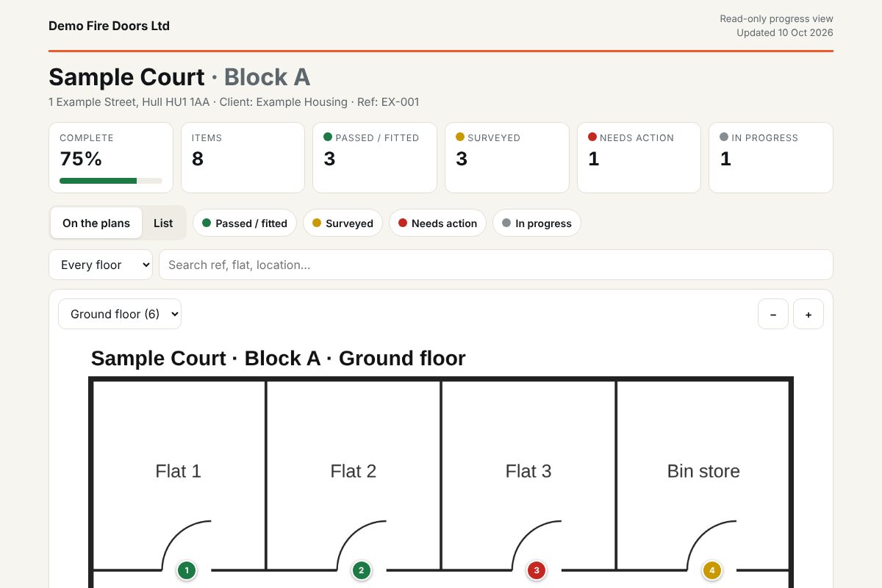Select green door pin number 2
Screen dimensions: 882x588
coord(361,570)
